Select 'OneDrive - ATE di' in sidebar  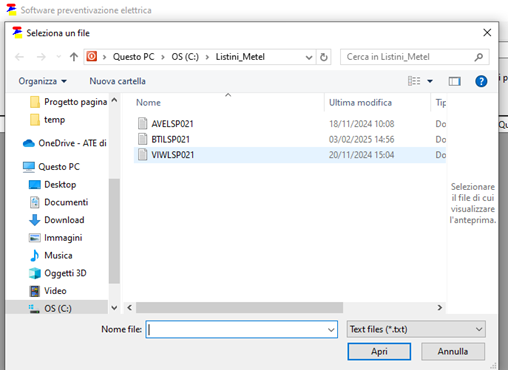pyautogui.click(x=65, y=143)
